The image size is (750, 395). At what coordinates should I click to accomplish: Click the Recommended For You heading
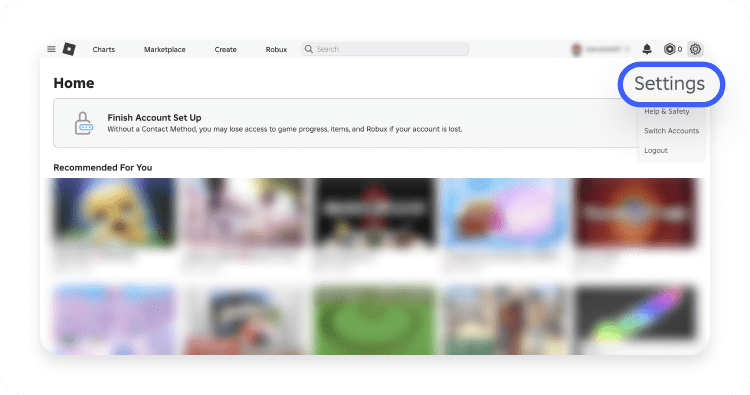(x=102, y=167)
